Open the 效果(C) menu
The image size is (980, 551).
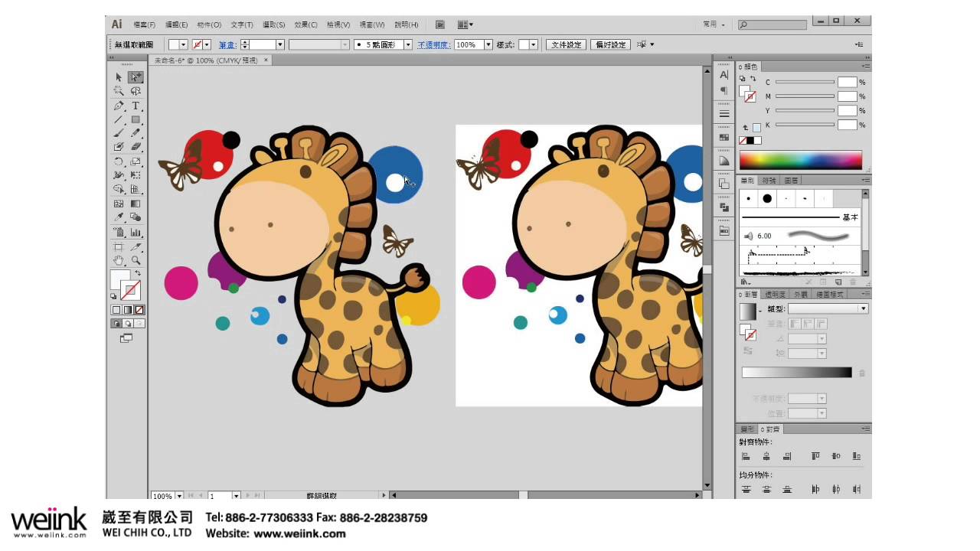click(x=306, y=24)
